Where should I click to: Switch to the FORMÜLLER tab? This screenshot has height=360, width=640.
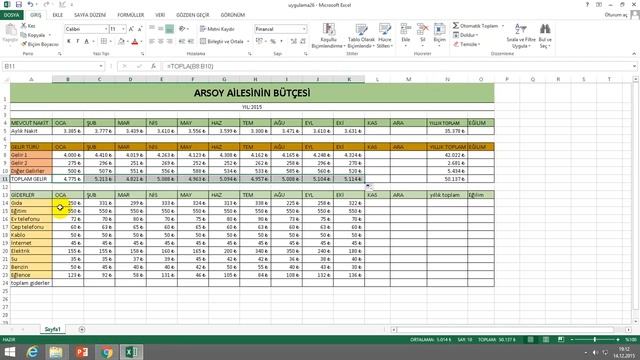[x=131, y=15]
